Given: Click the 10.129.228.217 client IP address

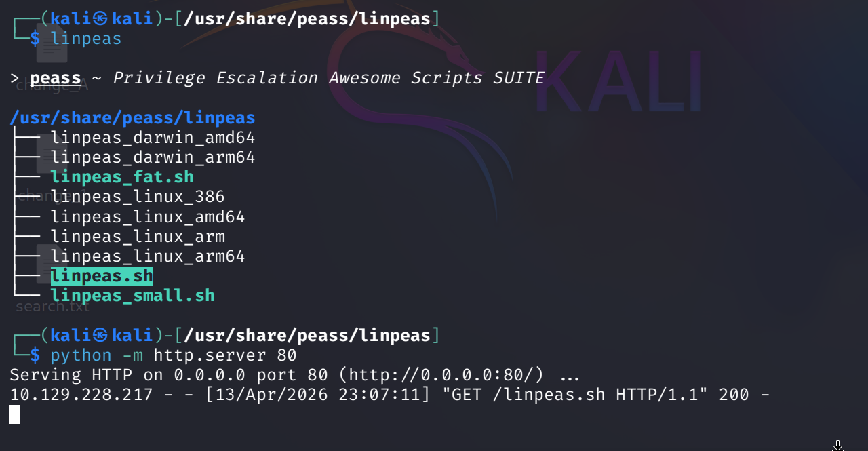Looking at the screenshot, I should [x=81, y=394].
